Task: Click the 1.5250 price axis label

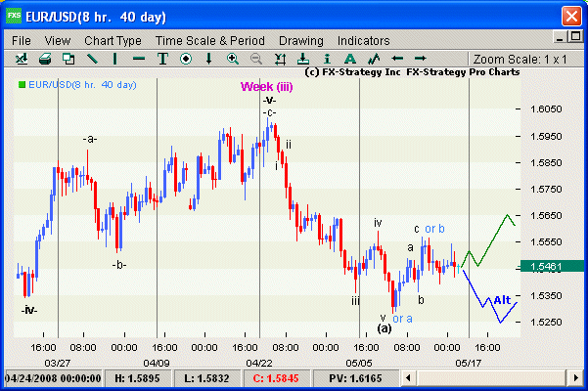Action: [546, 323]
